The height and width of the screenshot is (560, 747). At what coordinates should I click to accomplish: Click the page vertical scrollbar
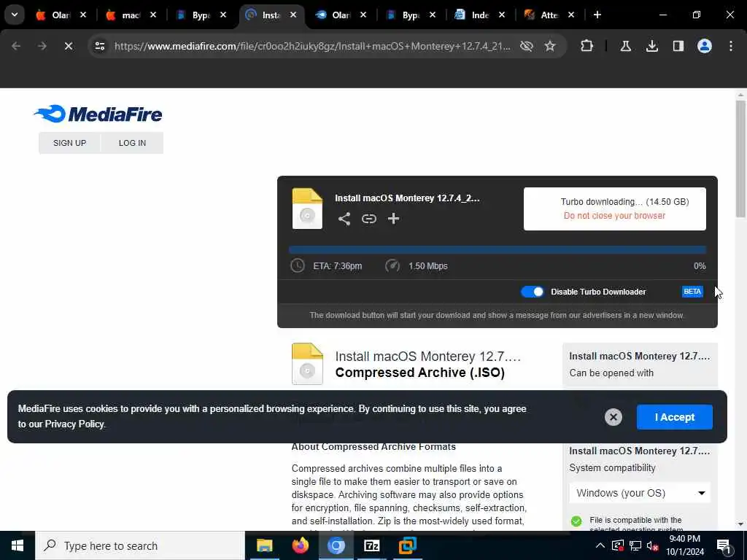740,159
